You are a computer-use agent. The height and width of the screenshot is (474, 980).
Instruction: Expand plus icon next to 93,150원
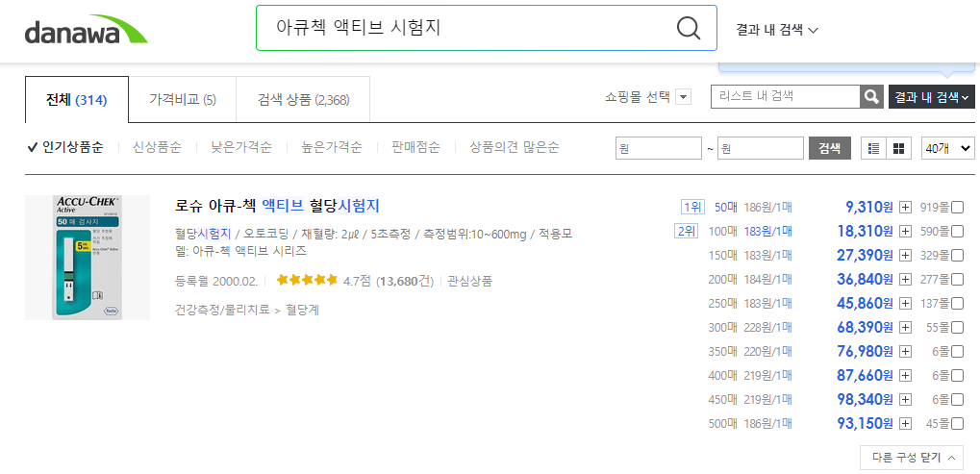tap(904, 423)
